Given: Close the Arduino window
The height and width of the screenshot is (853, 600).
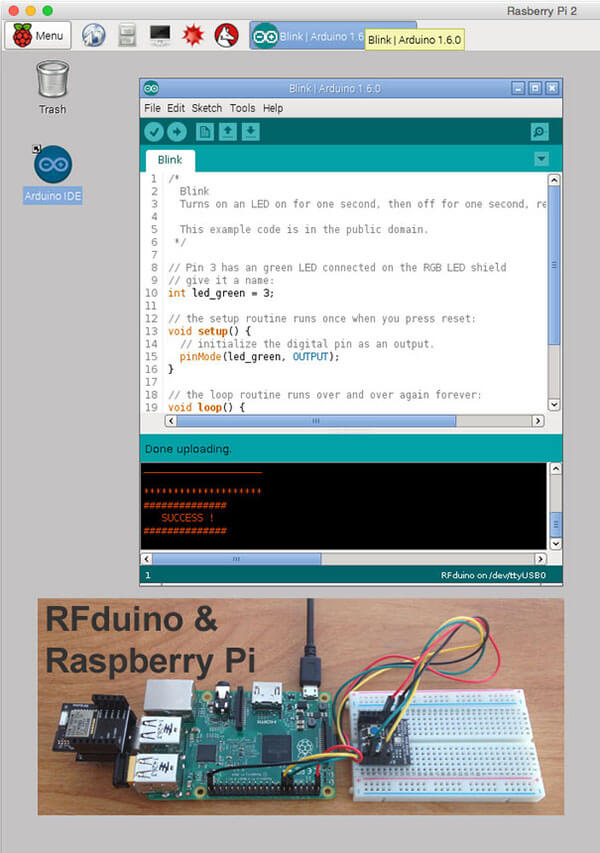Looking at the screenshot, I should coord(552,88).
